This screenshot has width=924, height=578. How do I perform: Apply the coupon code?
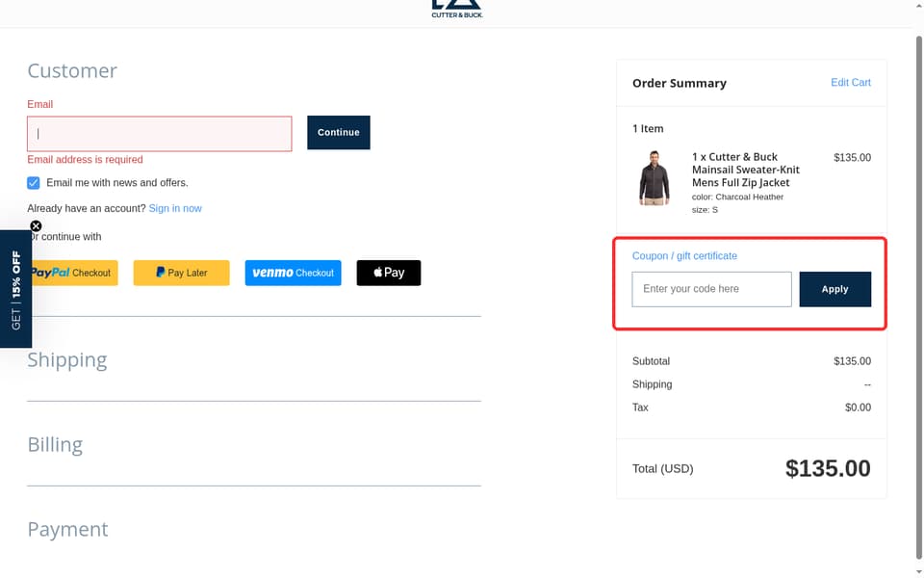pos(834,289)
